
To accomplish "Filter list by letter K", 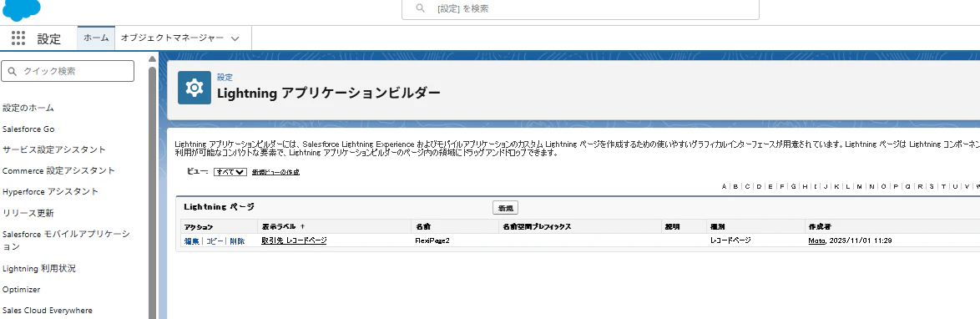I will click(x=837, y=186).
